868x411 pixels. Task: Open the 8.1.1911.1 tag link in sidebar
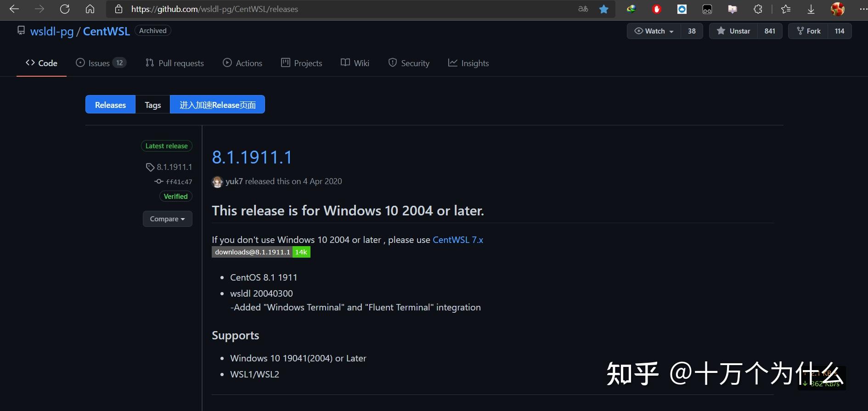(x=169, y=167)
